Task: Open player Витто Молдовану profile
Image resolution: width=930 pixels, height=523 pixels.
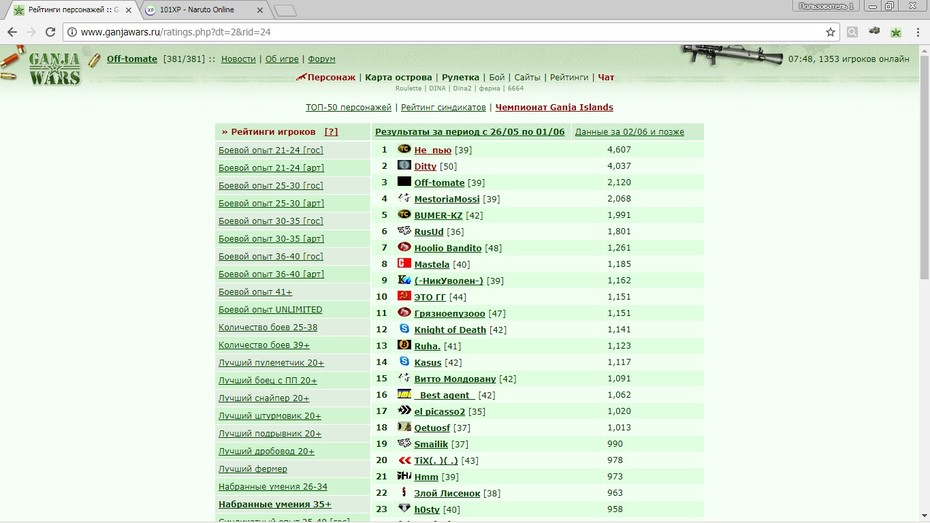Action: click(x=455, y=378)
